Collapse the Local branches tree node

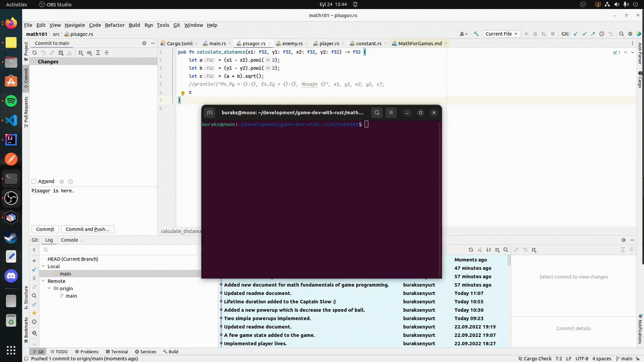43,266
